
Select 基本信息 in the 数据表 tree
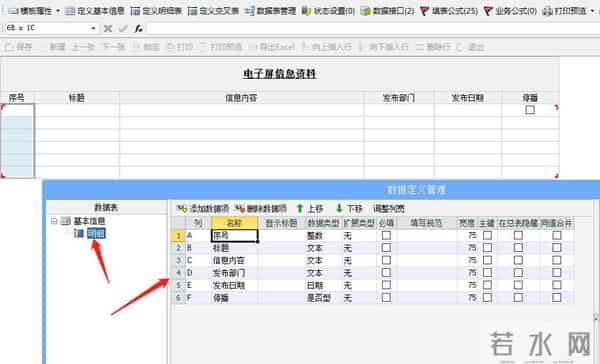[89, 221]
